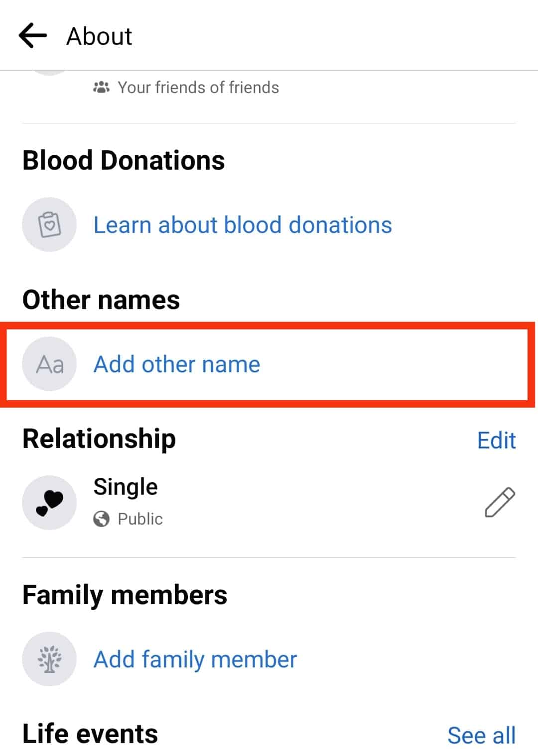Image resolution: width=538 pixels, height=756 pixels.
Task: Tap Your friends of friends text
Action: coord(198,88)
